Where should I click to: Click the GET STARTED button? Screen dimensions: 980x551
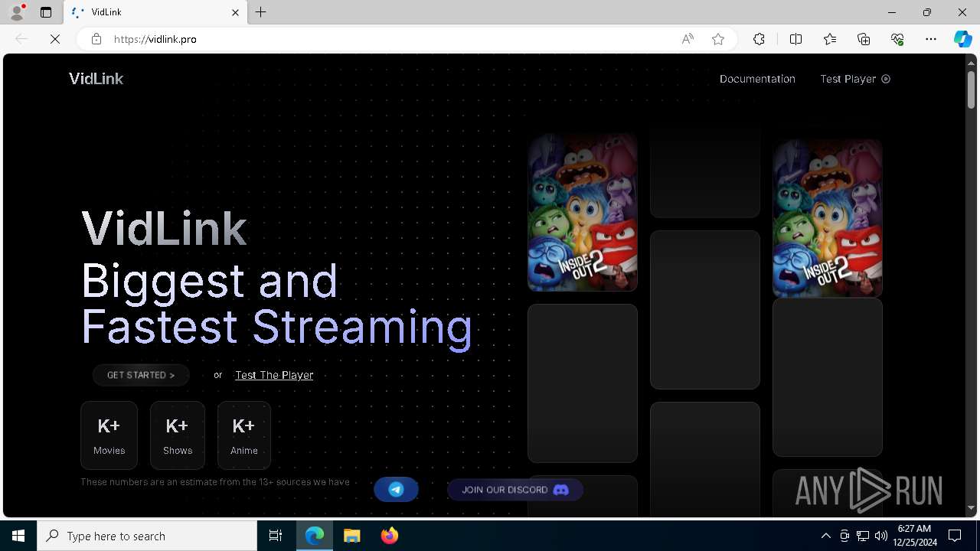pyautogui.click(x=141, y=375)
